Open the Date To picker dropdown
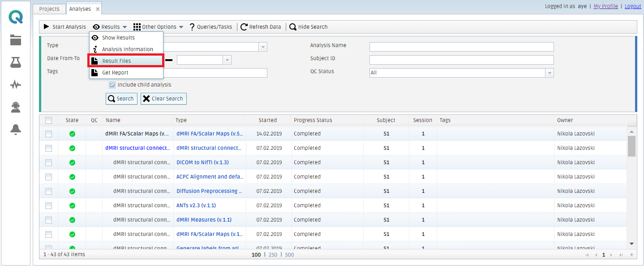This screenshot has height=266, width=644. pos(227,60)
